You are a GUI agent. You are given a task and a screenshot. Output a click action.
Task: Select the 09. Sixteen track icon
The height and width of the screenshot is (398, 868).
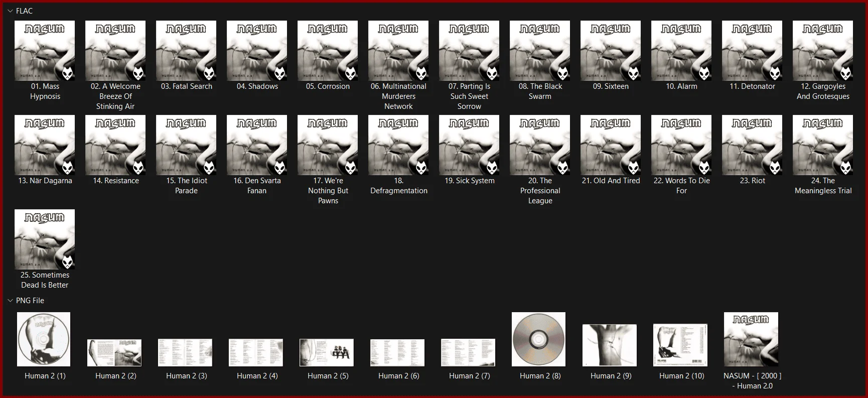(611, 51)
